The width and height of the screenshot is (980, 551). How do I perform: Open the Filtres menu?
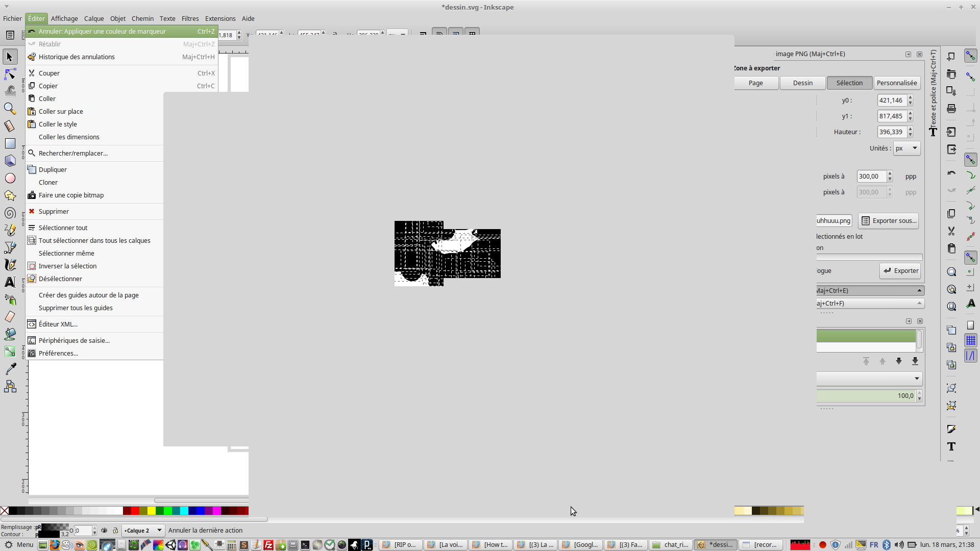[x=190, y=18]
